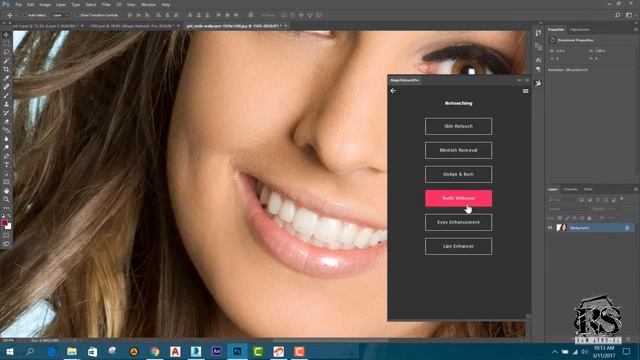Select the Pen tool

click(6, 156)
